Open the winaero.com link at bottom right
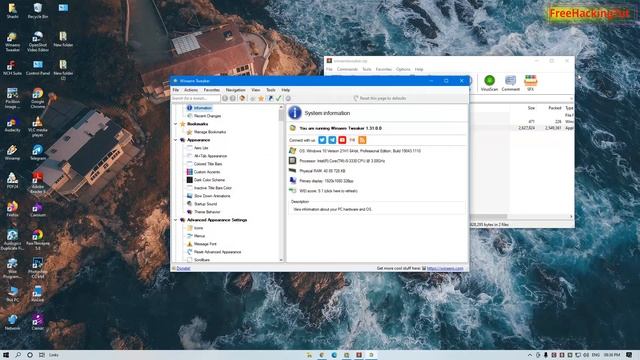The width and height of the screenshot is (640, 360). pyautogui.click(x=445, y=268)
